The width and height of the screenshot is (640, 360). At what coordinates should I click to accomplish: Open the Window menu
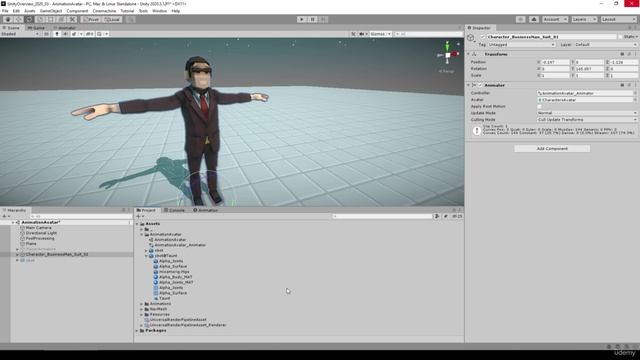coord(159,11)
